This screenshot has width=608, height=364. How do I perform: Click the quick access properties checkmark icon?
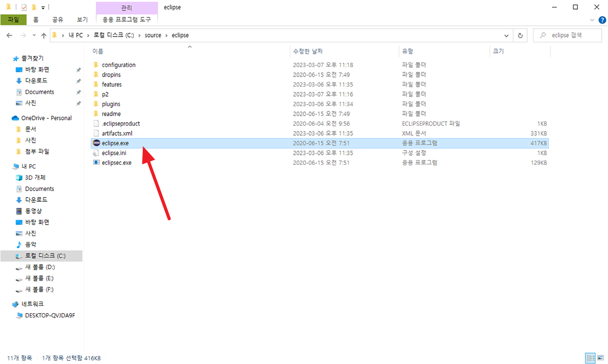[24, 7]
